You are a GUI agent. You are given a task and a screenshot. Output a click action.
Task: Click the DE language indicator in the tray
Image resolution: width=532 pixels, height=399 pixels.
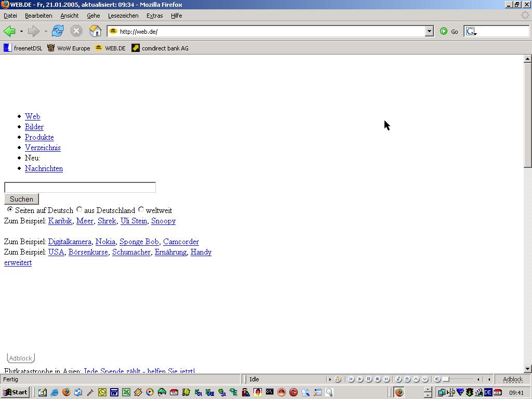(488, 393)
